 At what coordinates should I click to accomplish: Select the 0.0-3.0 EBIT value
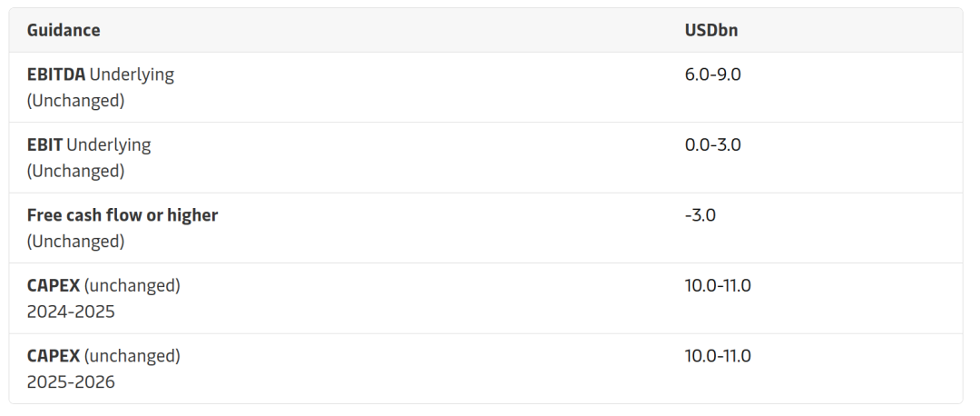[x=713, y=144]
